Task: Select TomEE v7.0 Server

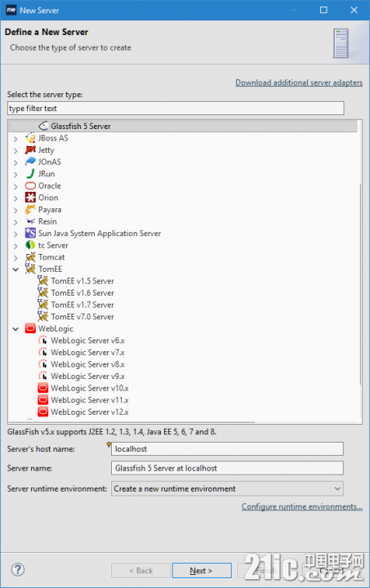Action: [82, 317]
